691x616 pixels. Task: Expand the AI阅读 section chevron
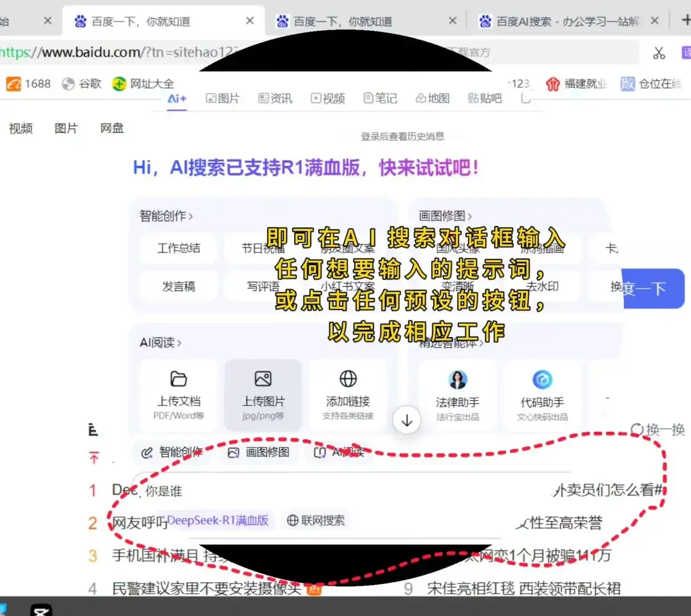click(x=178, y=342)
